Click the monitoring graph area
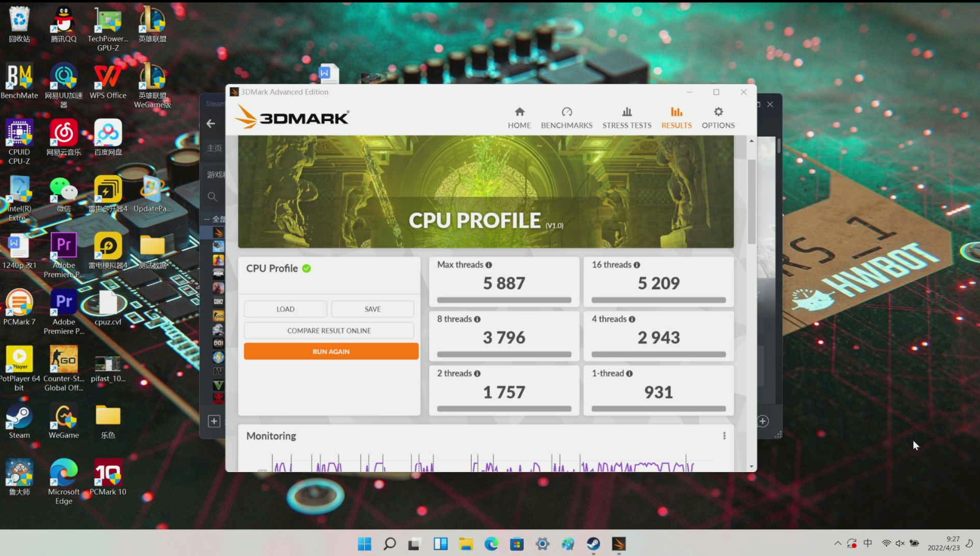 point(485,462)
